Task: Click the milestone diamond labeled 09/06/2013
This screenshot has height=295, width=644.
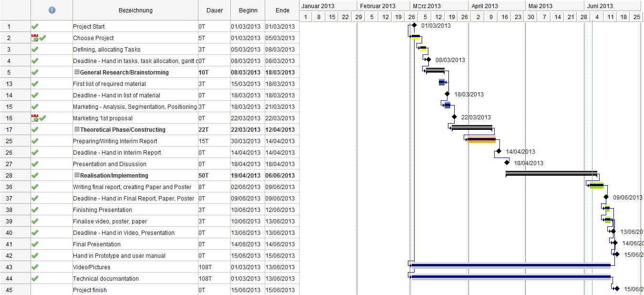Action: pyautogui.click(x=606, y=197)
